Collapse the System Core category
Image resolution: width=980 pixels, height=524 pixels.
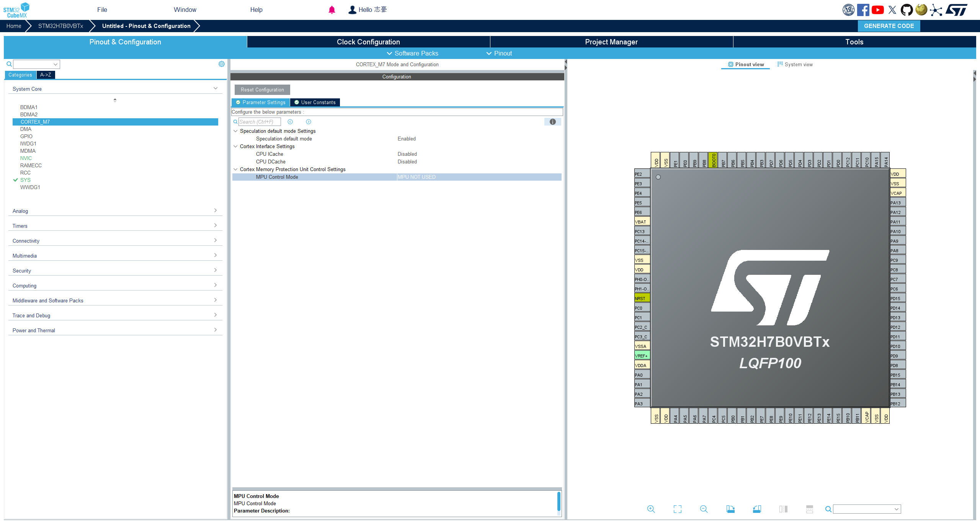pos(215,88)
